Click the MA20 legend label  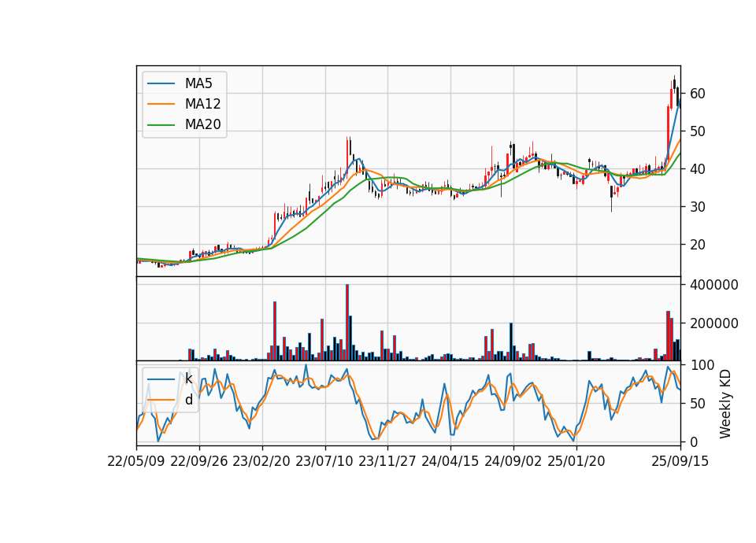point(202,124)
